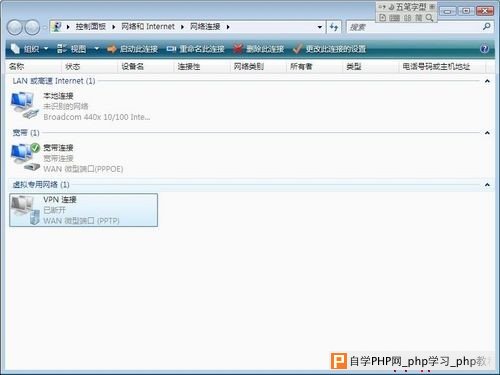Select the 本地连接 item name
500x375 pixels.
click(58, 96)
